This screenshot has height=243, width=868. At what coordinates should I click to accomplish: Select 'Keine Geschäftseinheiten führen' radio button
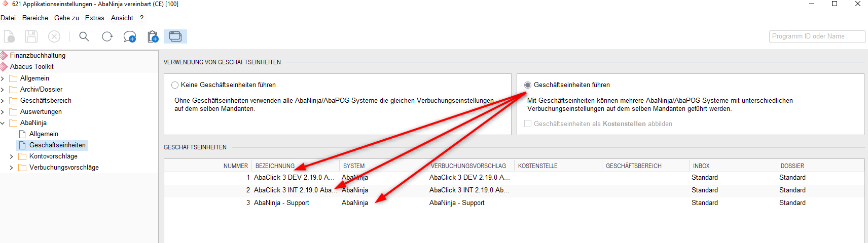coord(175,85)
